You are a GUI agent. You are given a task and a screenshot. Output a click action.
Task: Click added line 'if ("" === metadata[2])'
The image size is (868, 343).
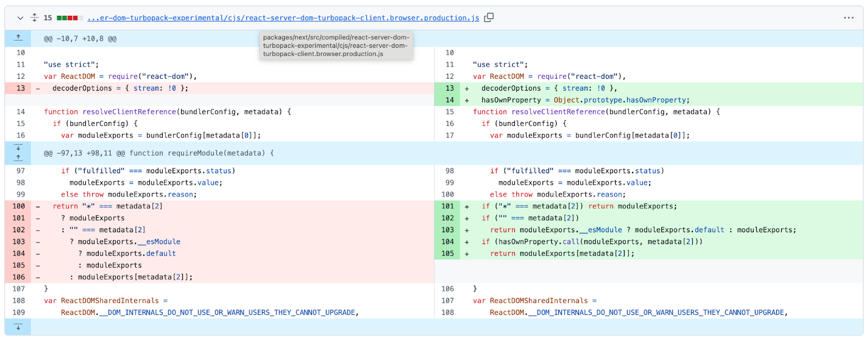[530, 218]
